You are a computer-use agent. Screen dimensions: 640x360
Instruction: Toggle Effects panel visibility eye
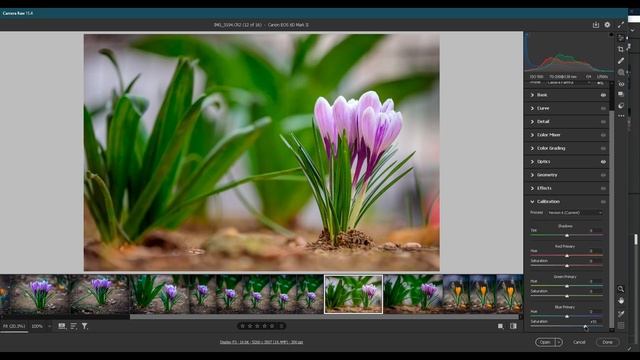point(603,189)
